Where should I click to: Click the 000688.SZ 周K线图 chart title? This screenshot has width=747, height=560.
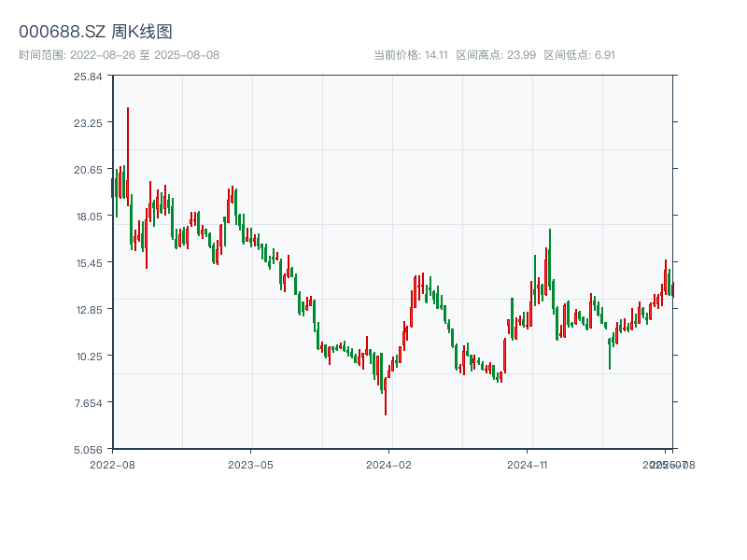95,33
